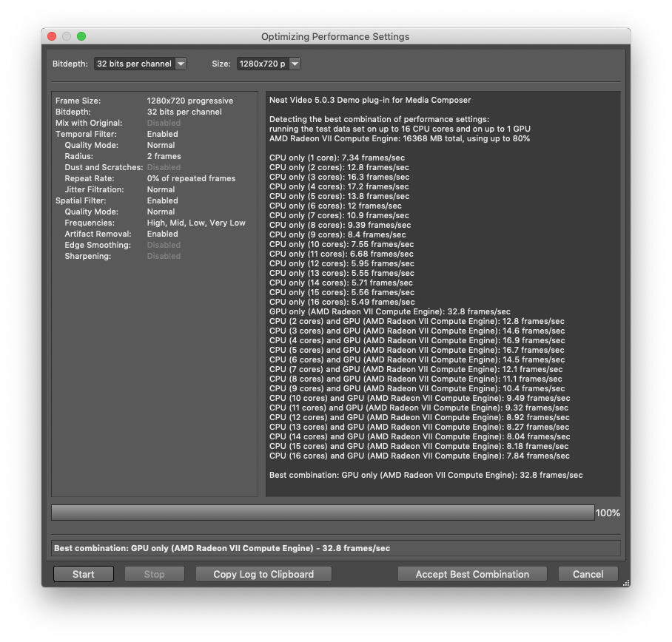Click 'CPU only (12 cores): 5.95 frames/sec'
The image size is (672, 642).
342,264
